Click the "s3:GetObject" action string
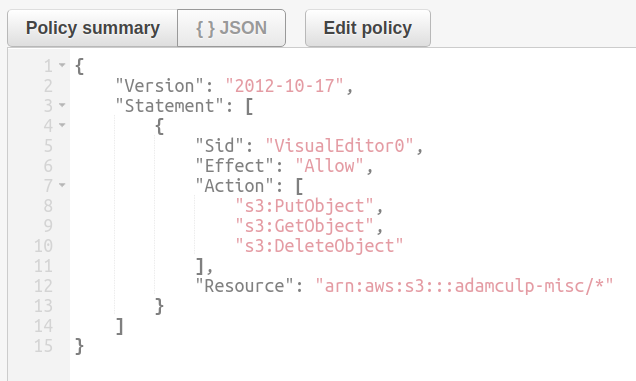Image resolution: width=636 pixels, height=381 pixels. point(304,226)
